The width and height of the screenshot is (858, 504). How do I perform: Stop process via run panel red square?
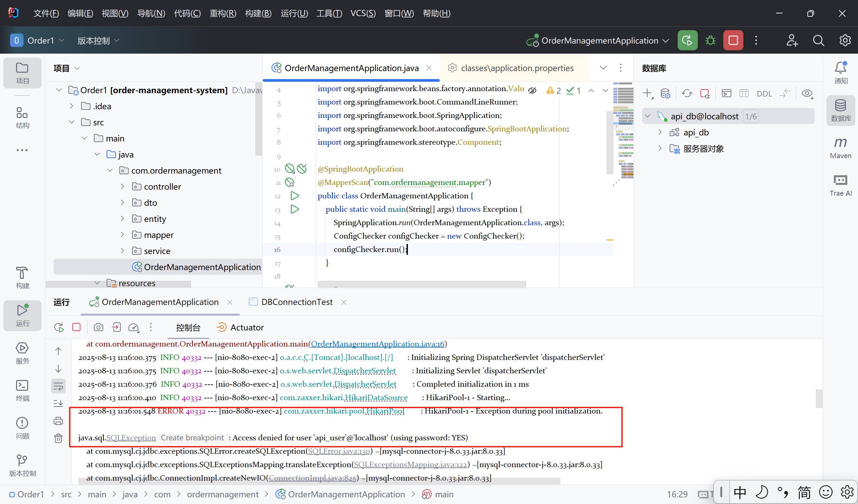pyautogui.click(x=77, y=327)
